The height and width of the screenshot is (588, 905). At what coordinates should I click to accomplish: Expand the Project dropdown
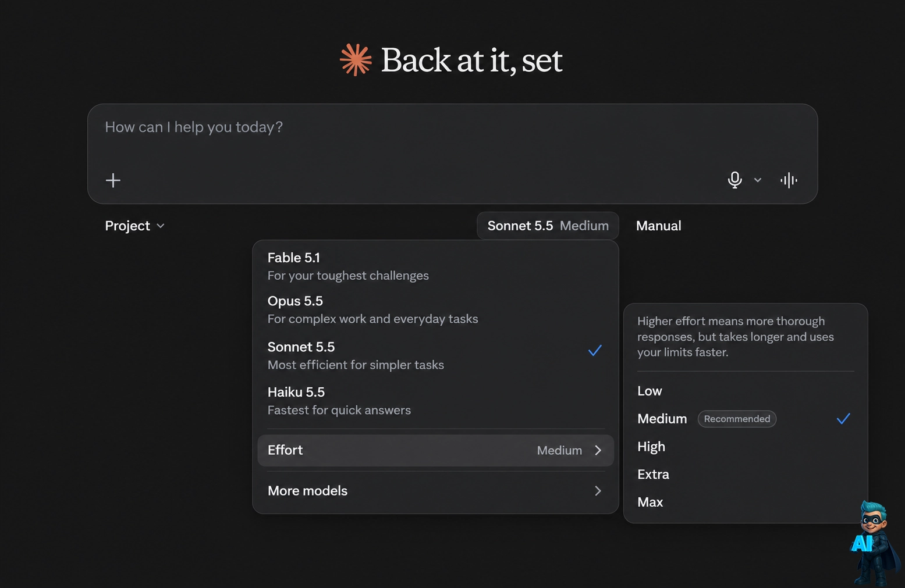point(135,226)
